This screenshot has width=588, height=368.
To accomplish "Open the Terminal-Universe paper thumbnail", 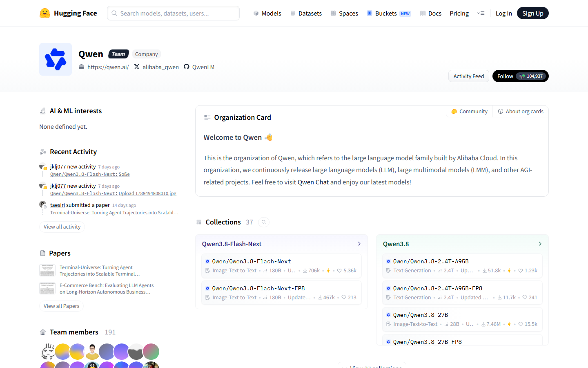I will (47, 270).
